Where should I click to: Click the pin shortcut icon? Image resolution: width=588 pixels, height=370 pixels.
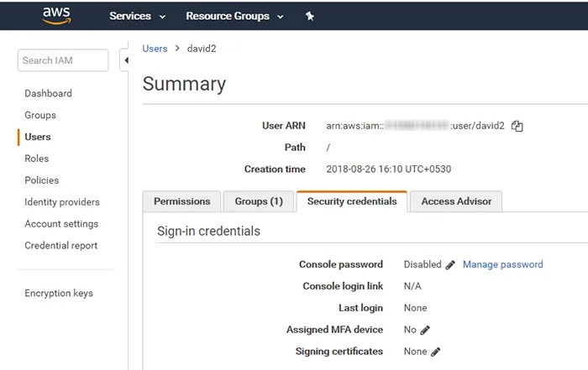pyautogui.click(x=309, y=16)
